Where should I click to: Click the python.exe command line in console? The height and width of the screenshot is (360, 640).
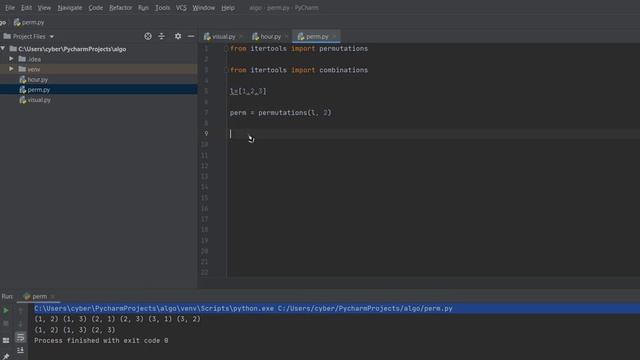pos(243,309)
